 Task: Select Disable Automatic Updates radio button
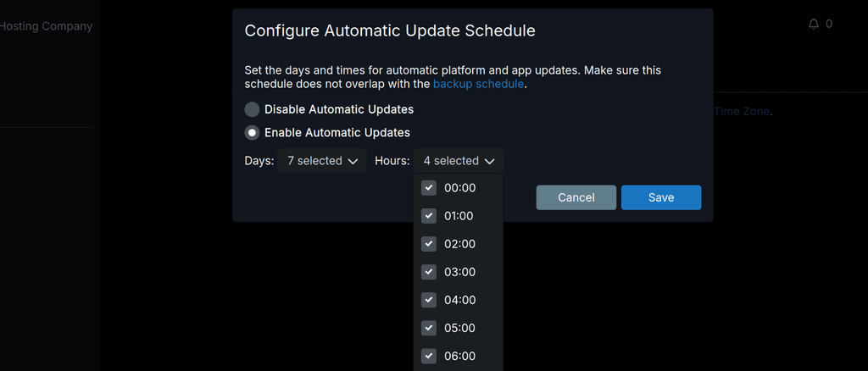click(x=253, y=109)
